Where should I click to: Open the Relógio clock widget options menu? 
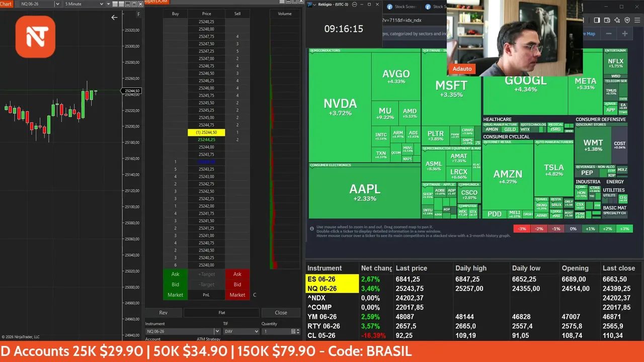[354, 5]
